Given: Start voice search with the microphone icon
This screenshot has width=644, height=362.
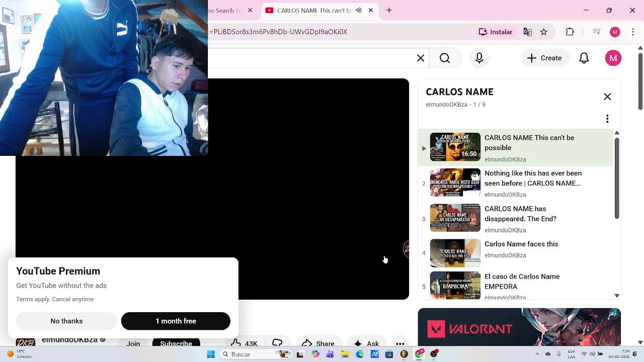Looking at the screenshot, I should (479, 58).
